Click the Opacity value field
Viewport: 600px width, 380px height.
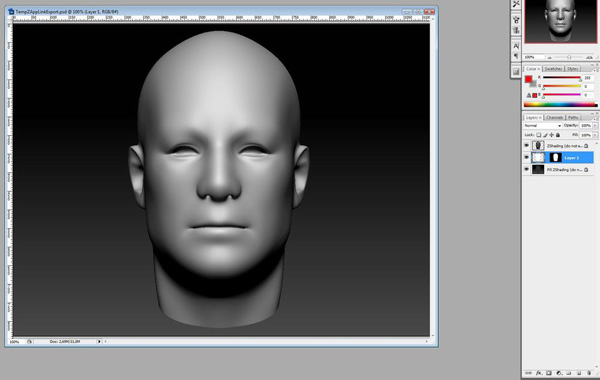586,126
